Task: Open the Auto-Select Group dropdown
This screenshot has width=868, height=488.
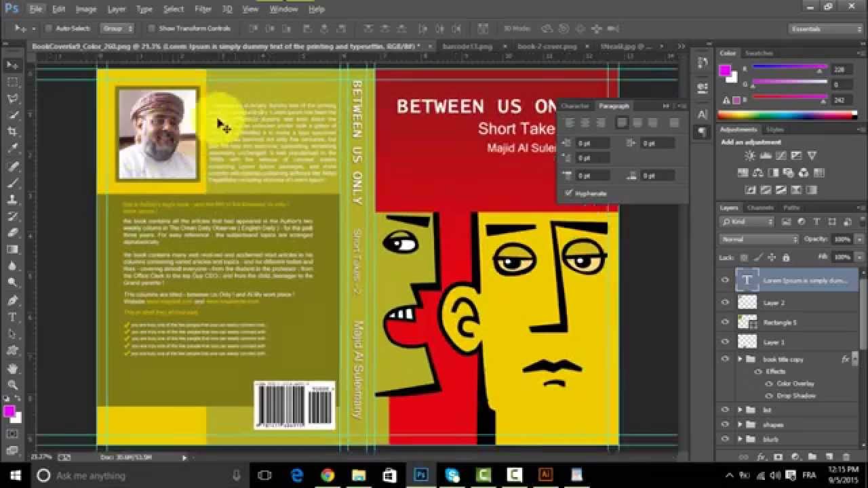Action: (x=118, y=28)
